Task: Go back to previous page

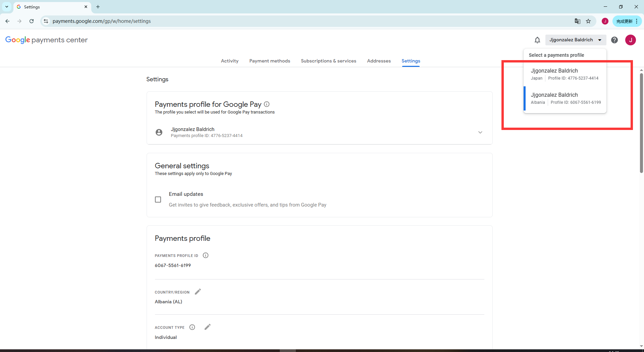Action: point(7,21)
